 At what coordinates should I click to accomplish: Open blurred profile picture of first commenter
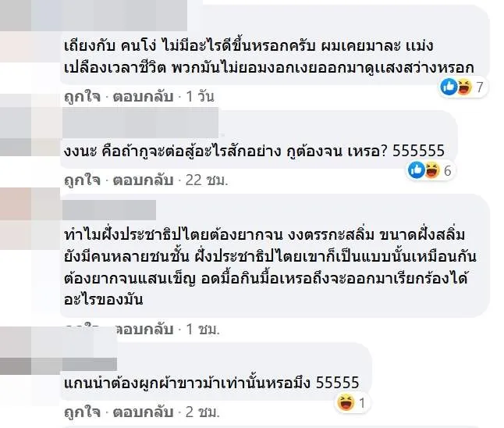[30, 30]
